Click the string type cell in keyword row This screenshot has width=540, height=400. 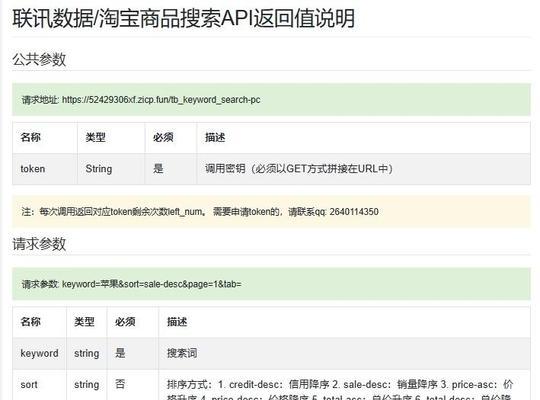86,353
